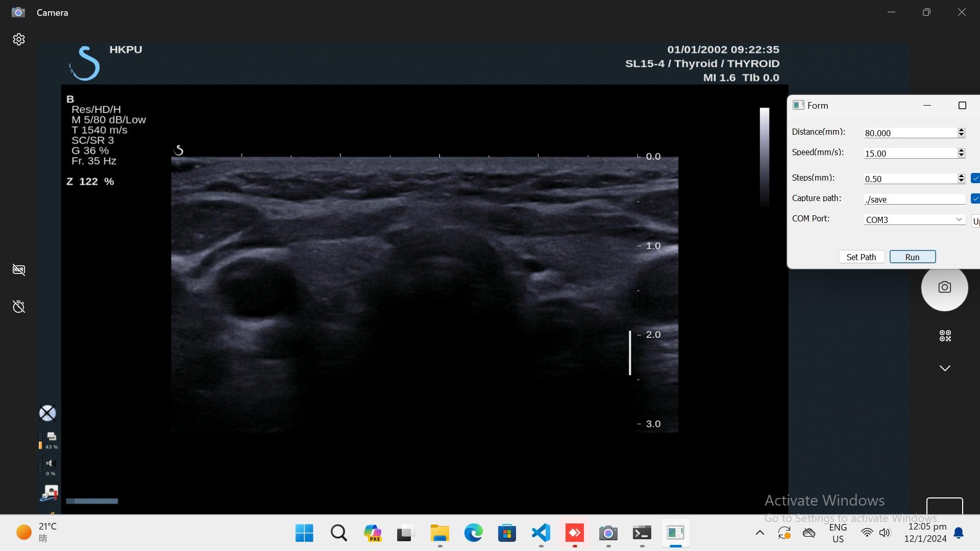Click the Form window title icon

pos(798,105)
